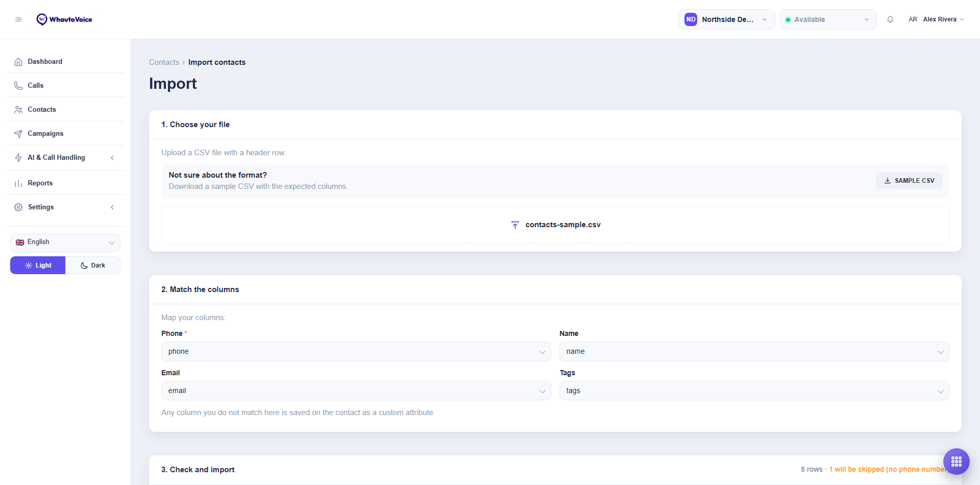This screenshot has width=980, height=485.
Task: Click the Dashboard home icon
Action: (18, 62)
